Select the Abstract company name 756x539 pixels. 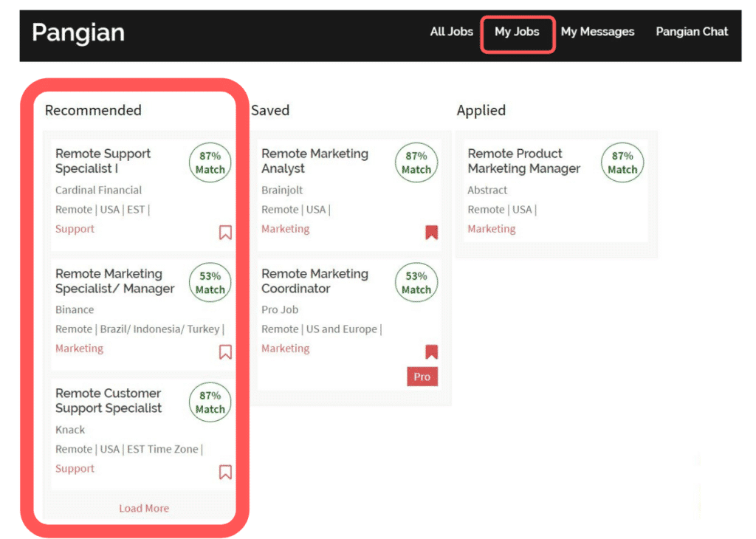[x=487, y=190]
